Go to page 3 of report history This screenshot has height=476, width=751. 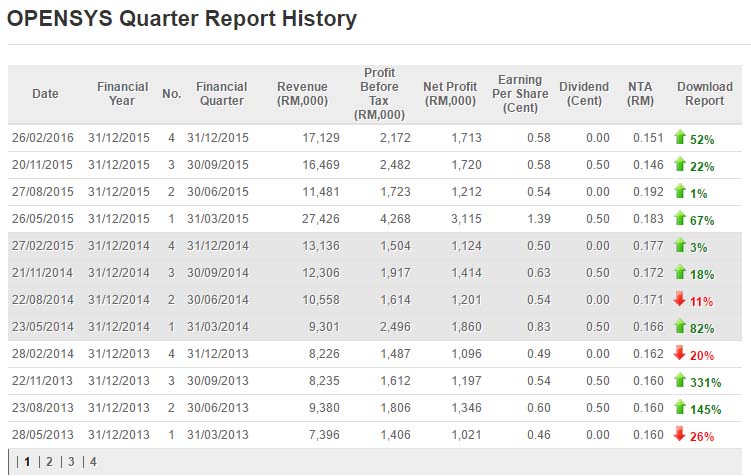pyautogui.click(x=71, y=462)
